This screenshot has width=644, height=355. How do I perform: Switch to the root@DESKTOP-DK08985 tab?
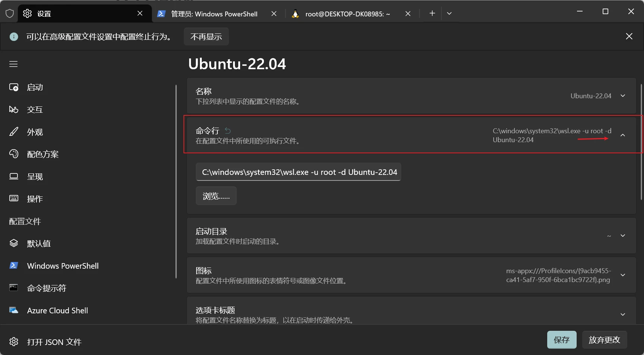347,14
